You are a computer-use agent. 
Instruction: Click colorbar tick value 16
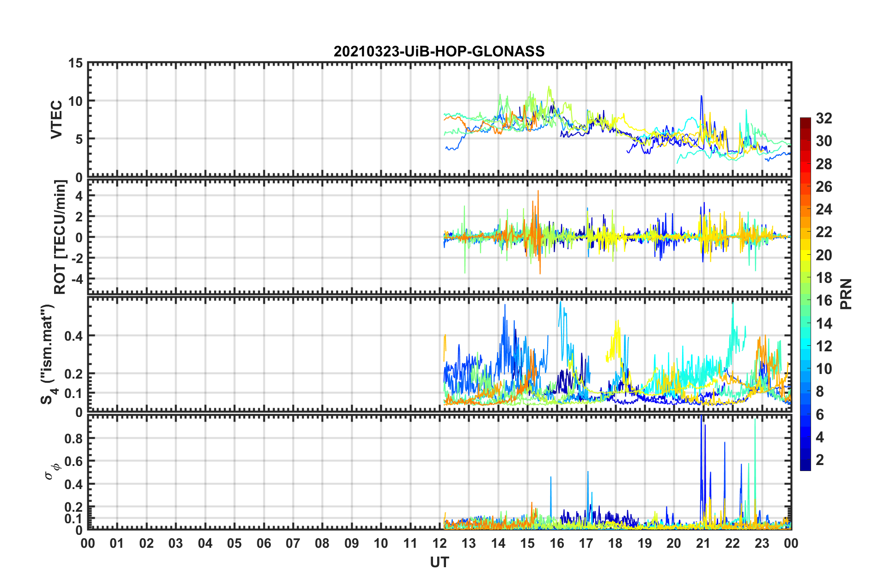click(824, 300)
